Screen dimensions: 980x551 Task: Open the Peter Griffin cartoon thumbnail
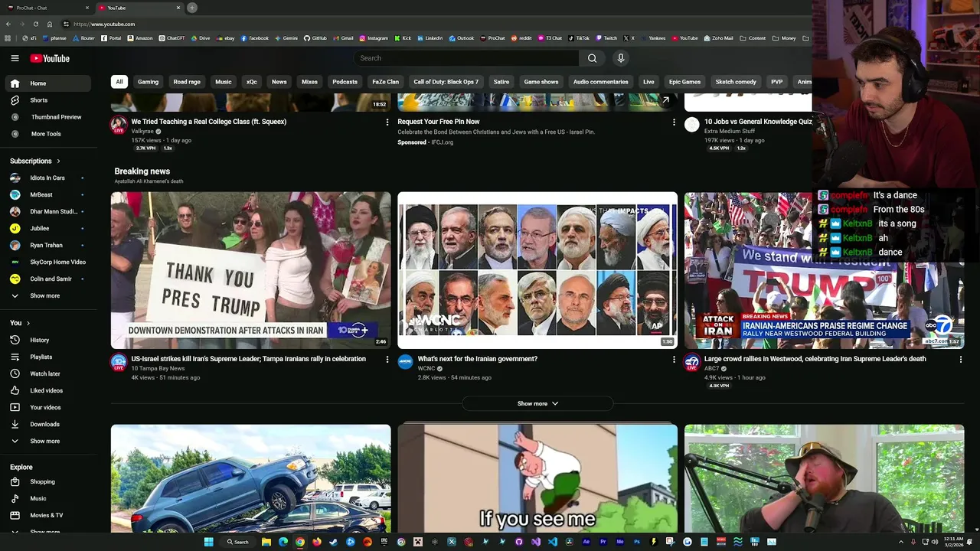[537, 478]
